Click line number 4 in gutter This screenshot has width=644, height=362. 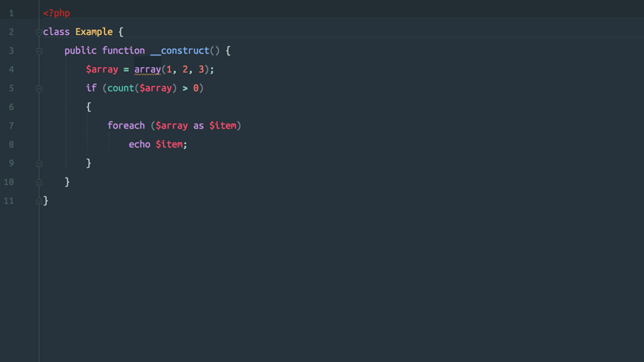pos(11,69)
